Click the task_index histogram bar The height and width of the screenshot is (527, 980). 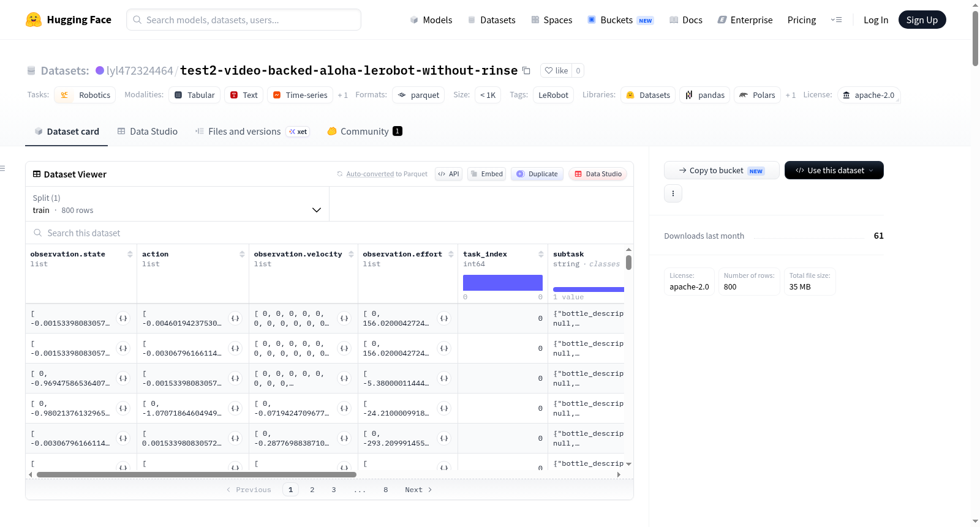[503, 283]
